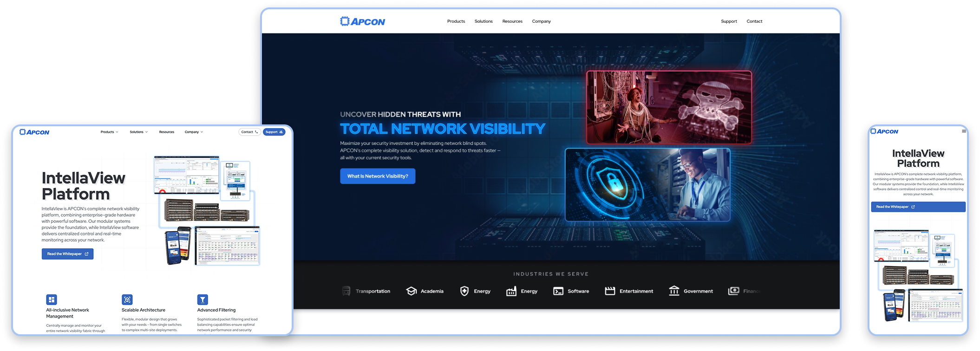Click Read the Whitepaper in mobile view
Screen dimensions: 980x351
tap(918, 207)
